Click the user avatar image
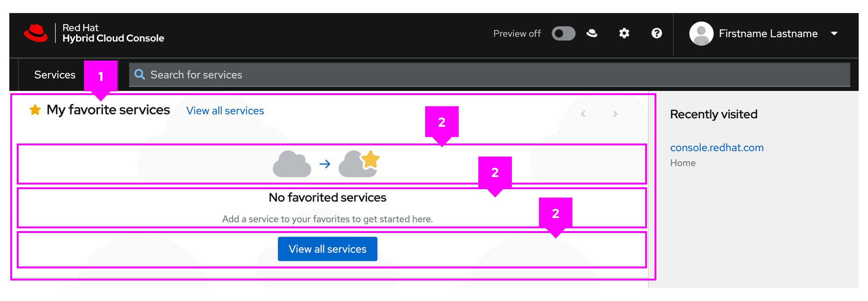 click(701, 33)
